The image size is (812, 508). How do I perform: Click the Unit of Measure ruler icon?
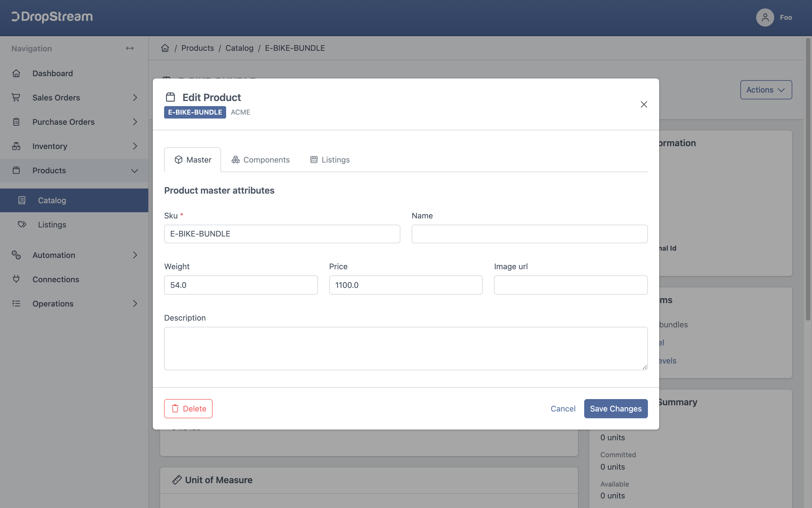click(177, 480)
